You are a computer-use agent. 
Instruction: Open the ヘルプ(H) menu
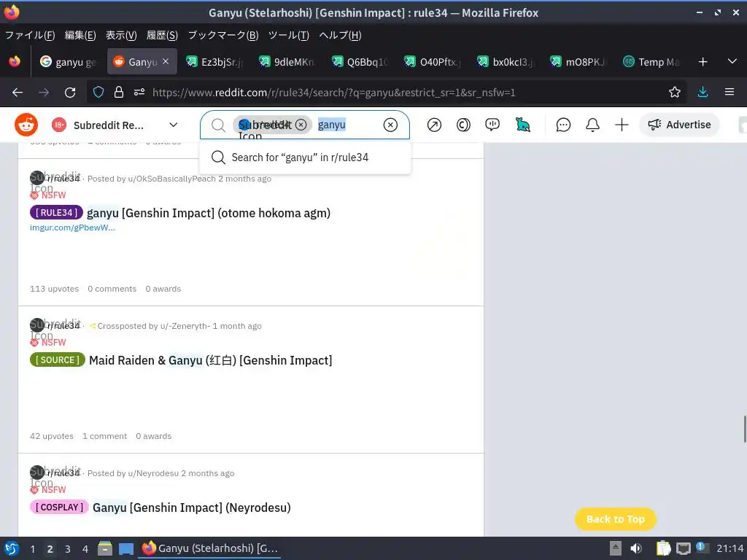click(340, 35)
